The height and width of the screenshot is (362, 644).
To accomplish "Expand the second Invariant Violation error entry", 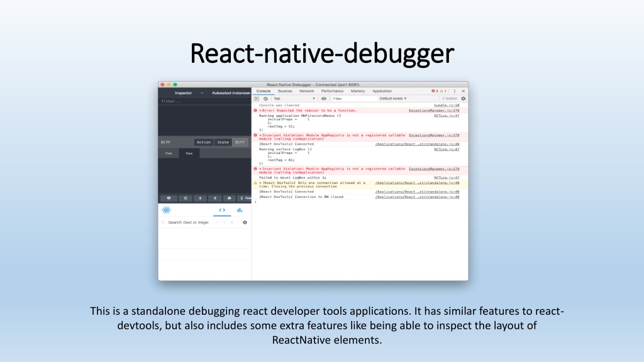I will pos(260,168).
